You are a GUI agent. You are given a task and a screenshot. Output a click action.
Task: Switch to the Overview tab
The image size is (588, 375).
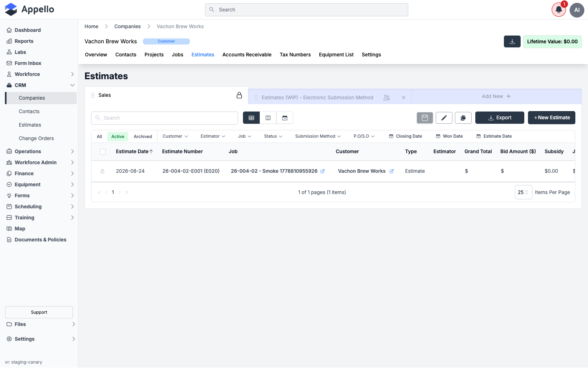point(96,55)
